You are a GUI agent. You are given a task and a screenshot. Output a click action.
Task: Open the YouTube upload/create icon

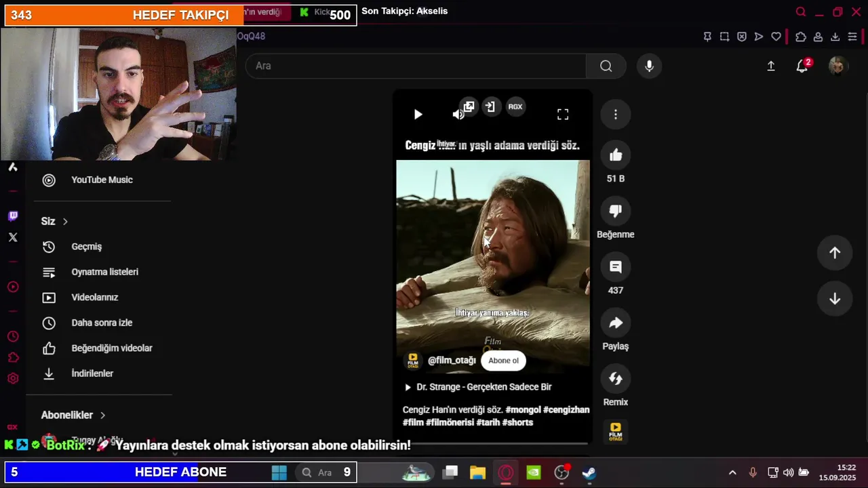tap(771, 66)
